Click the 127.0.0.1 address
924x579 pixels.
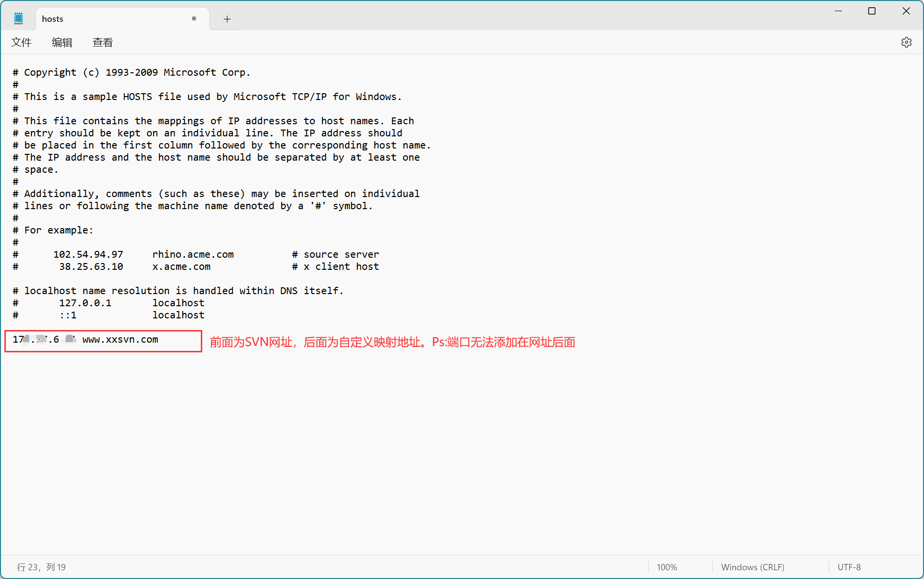click(x=85, y=303)
